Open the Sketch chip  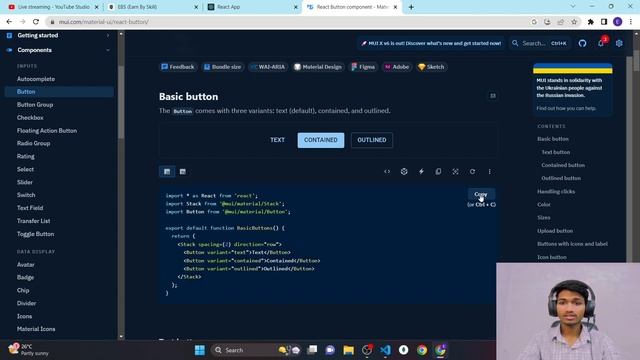click(x=431, y=67)
